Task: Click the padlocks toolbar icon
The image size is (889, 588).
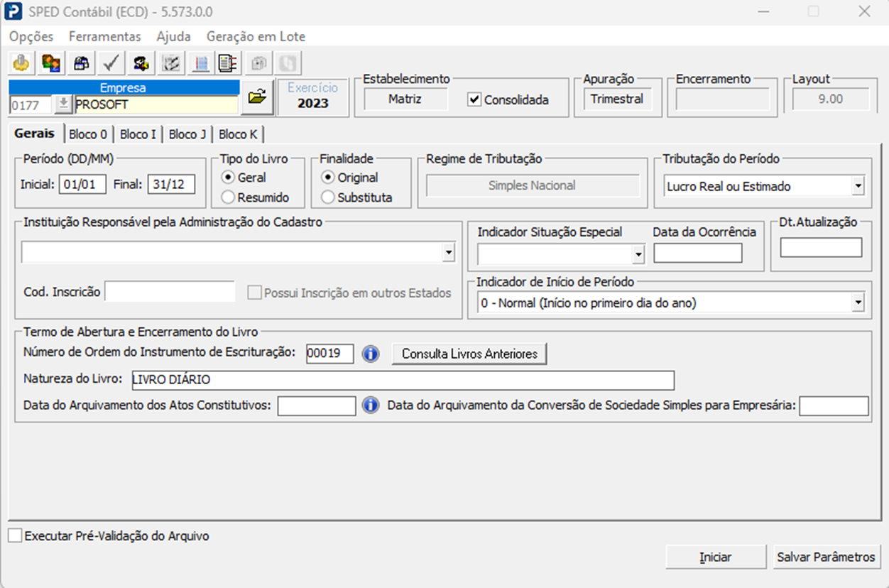Action: coord(80,63)
